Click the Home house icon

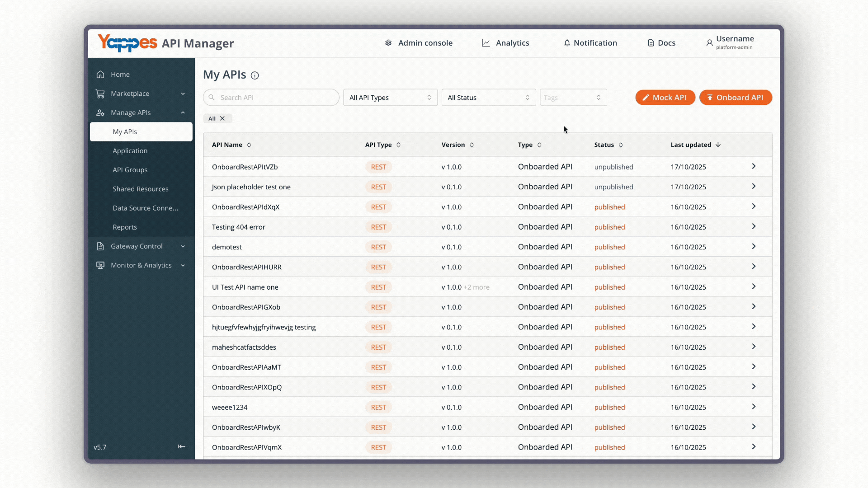(100, 75)
